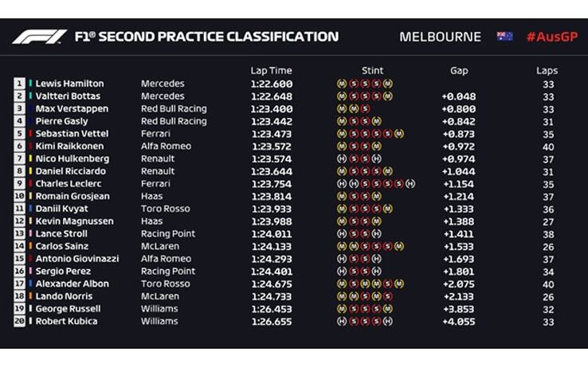The height and width of the screenshot is (368, 588).
Task: Click the first hard tyre icon for Kubica
Action: 342,322
